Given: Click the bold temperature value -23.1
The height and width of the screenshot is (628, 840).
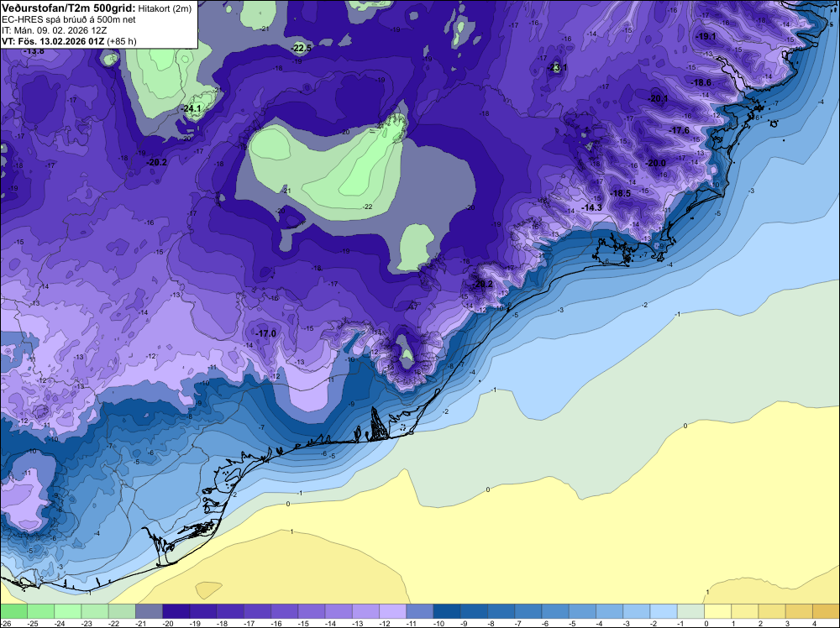Looking at the screenshot, I should coord(557,67).
